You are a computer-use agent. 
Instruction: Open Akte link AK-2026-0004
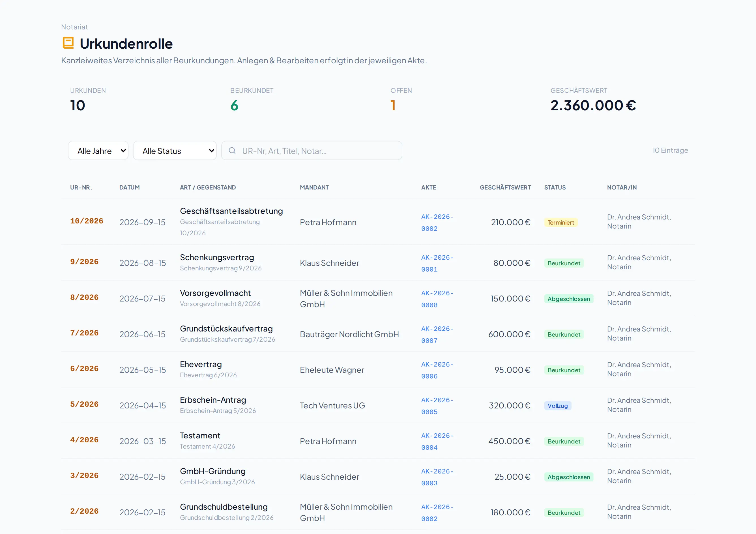click(x=437, y=442)
